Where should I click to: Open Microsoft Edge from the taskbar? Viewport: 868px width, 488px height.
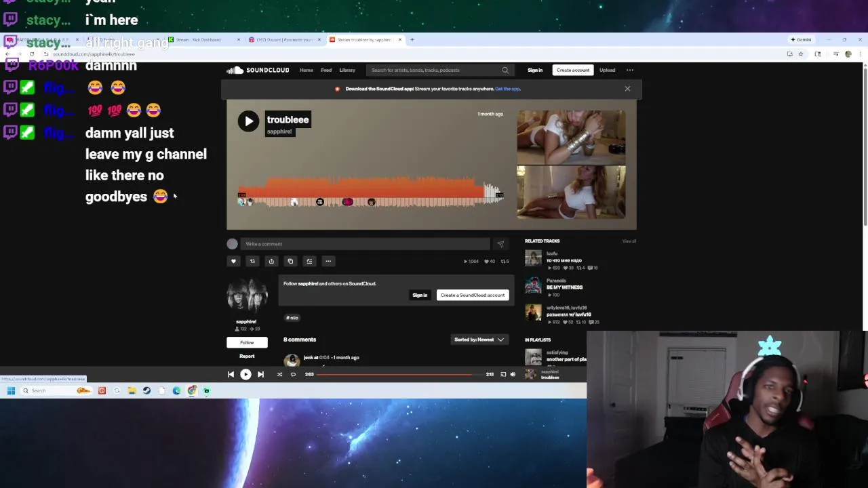pyautogui.click(x=176, y=390)
